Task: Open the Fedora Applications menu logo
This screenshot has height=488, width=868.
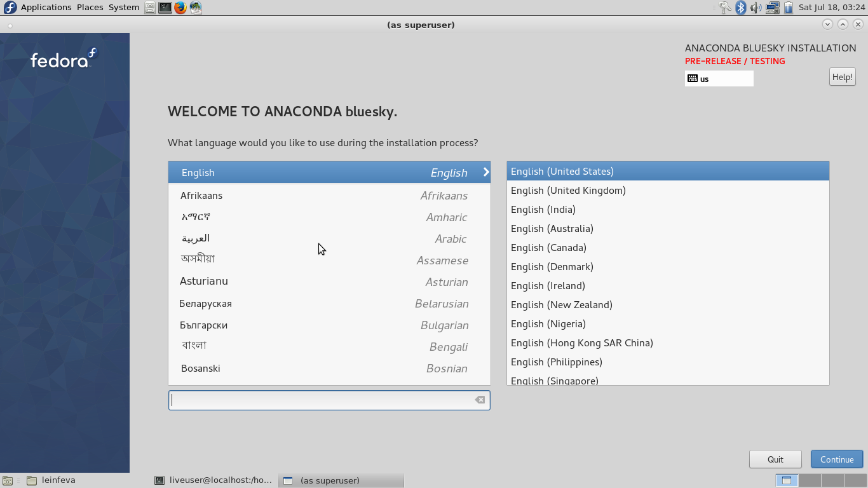Action: click(10, 8)
